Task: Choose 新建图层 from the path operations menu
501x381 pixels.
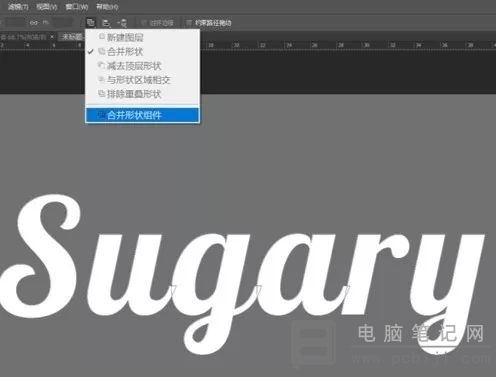Action: 143,37
